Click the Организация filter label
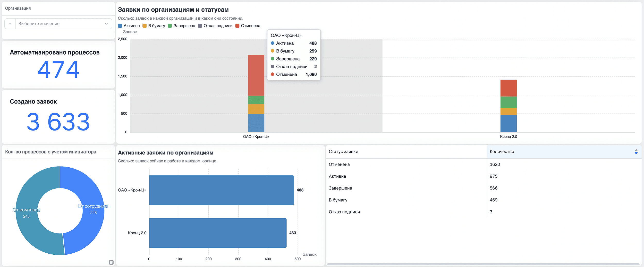 18,8
